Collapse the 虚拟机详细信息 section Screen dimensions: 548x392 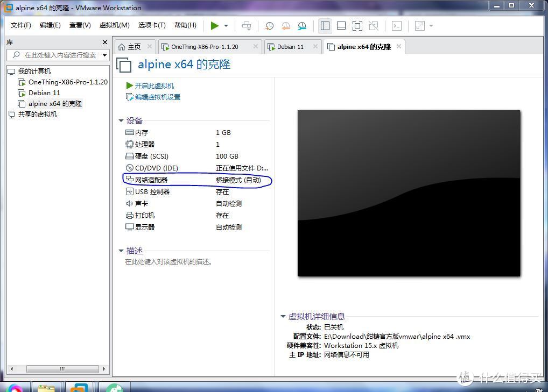coord(283,316)
